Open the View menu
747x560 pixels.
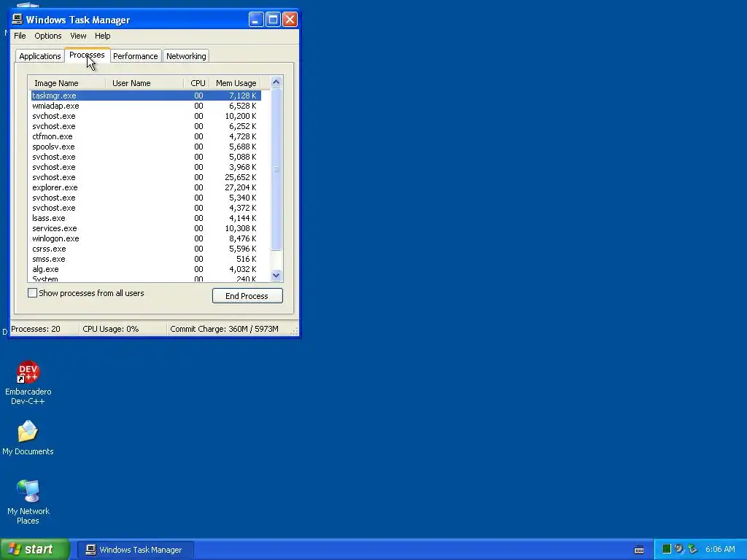[x=78, y=36]
